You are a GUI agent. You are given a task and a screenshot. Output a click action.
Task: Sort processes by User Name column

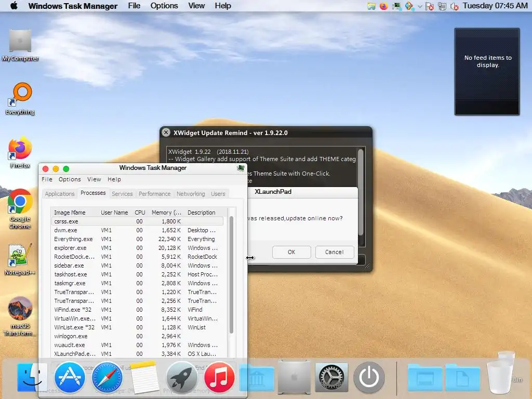114,212
